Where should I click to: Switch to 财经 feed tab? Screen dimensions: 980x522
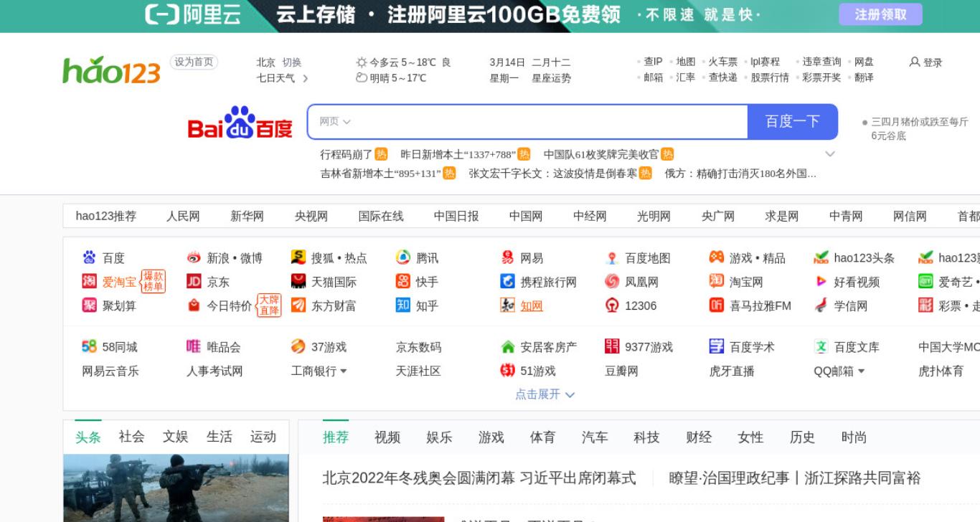tap(699, 437)
